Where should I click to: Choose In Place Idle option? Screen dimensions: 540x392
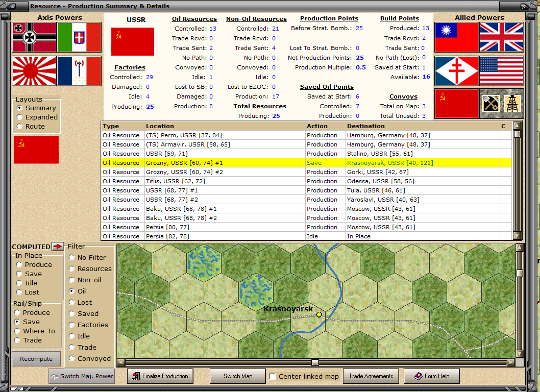pyautogui.click(x=27, y=283)
